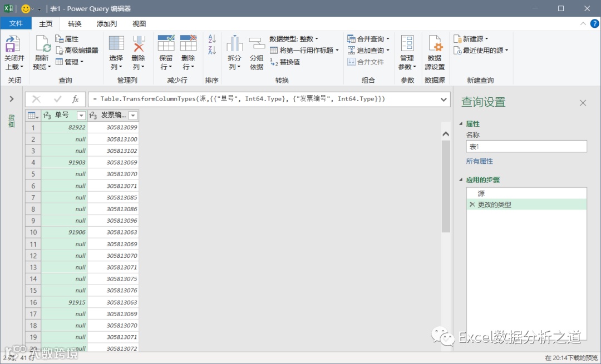Viewport: 601px width, 364px height.
Task: Click the Combine Files (合并文件) button
Action: tap(366, 62)
